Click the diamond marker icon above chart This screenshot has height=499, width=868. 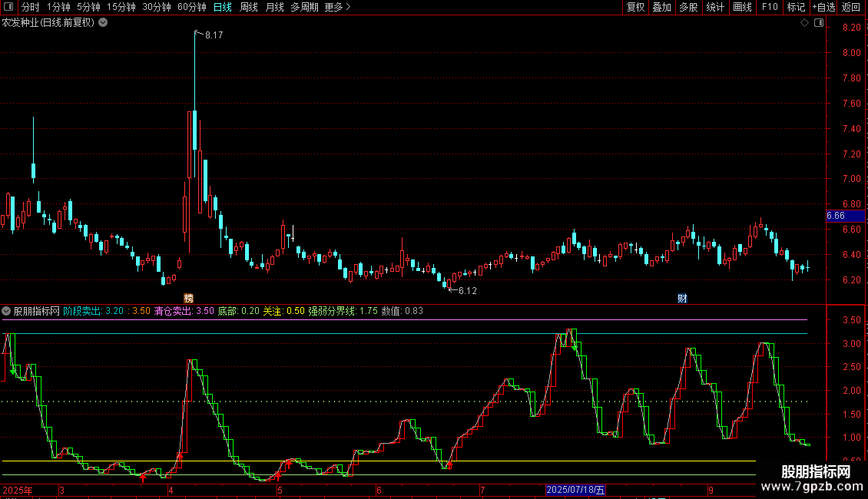tap(804, 23)
